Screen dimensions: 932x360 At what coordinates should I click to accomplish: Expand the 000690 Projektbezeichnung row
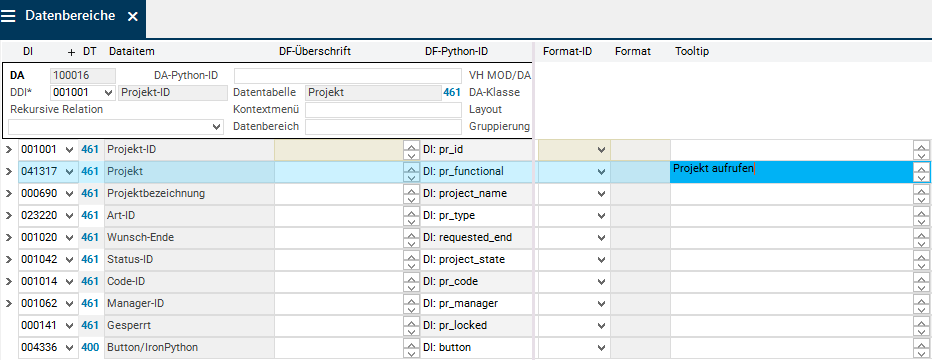(8, 194)
